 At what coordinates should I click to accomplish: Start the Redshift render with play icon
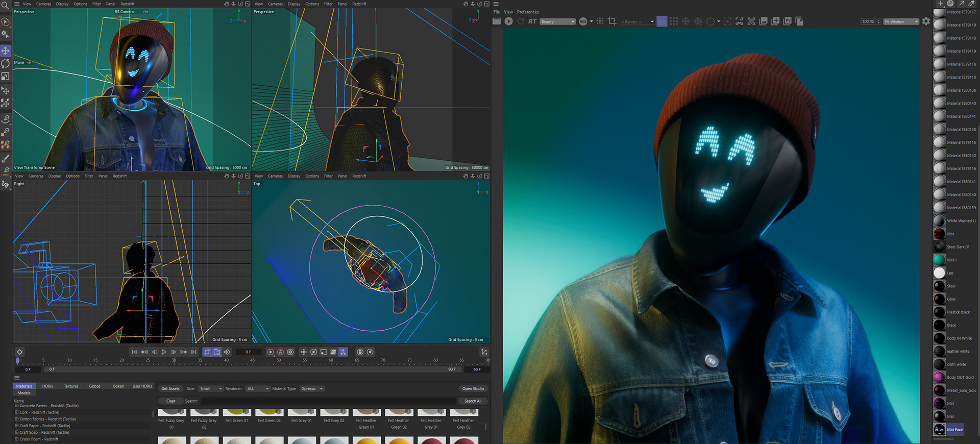click(x=509, y=21)
